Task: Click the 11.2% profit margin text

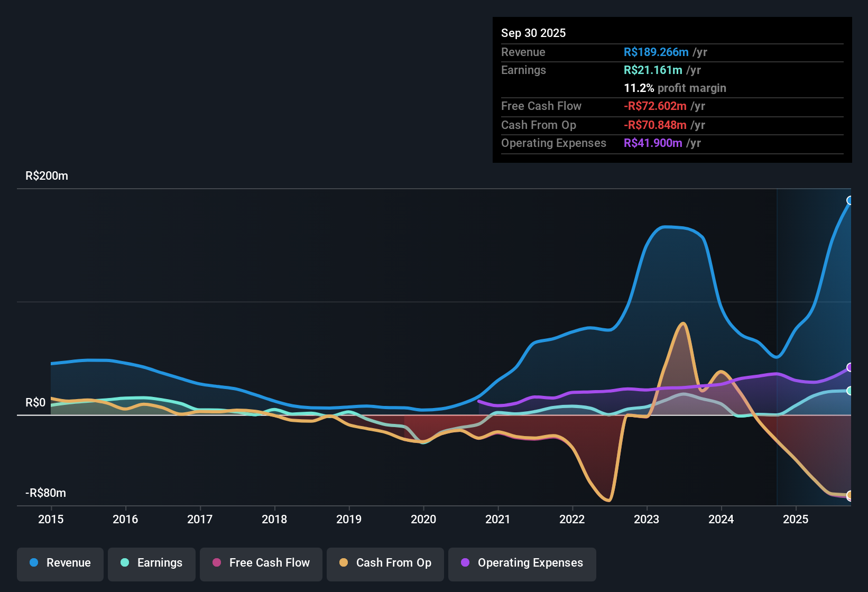Action: [x=676, y=88]
